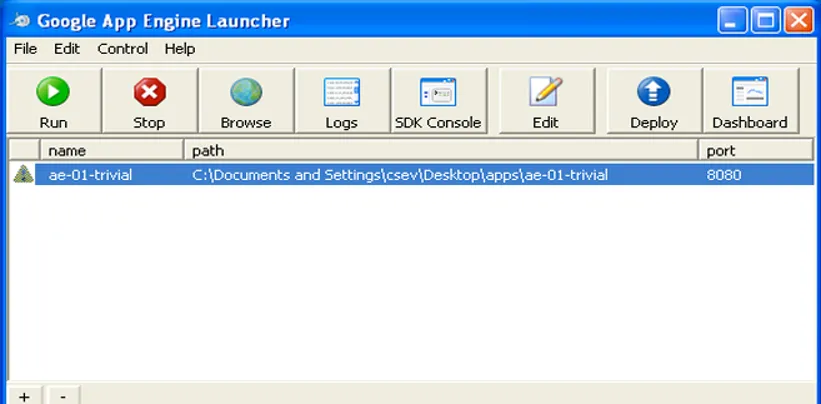Minimize the Launcher window

click(x=733, y=21)
